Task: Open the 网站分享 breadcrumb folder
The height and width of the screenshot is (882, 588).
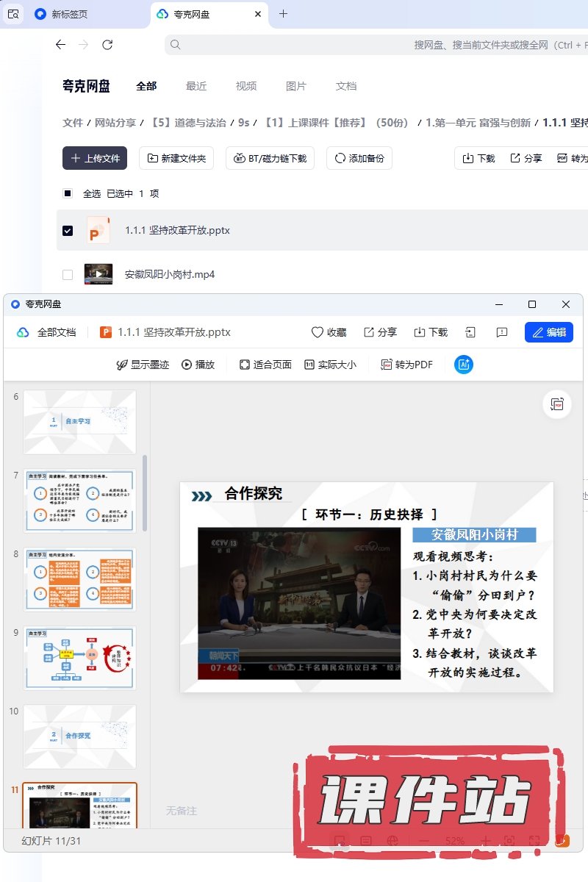Action: coord(115,123)
